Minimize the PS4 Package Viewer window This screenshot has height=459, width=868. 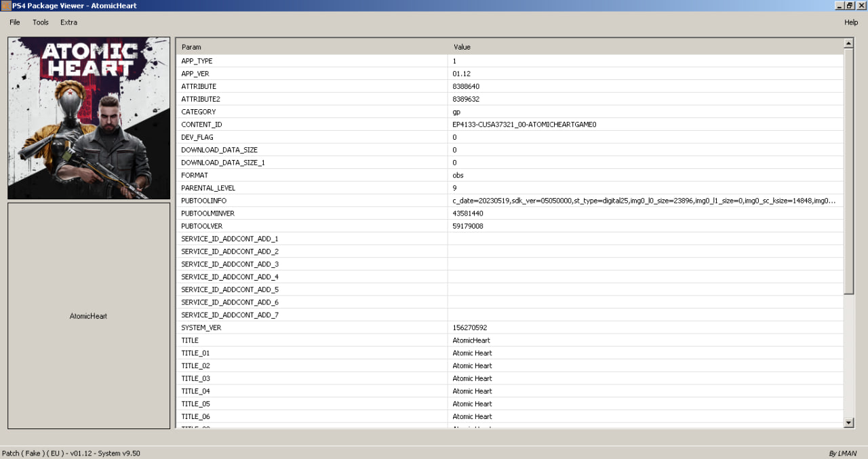coord(839,5)
